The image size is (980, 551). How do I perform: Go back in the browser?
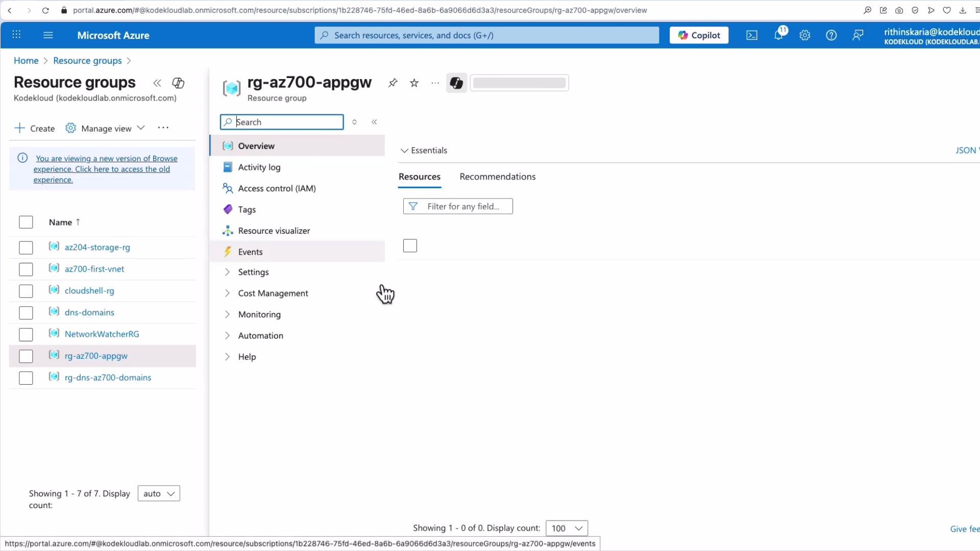(x=10, y=10)
